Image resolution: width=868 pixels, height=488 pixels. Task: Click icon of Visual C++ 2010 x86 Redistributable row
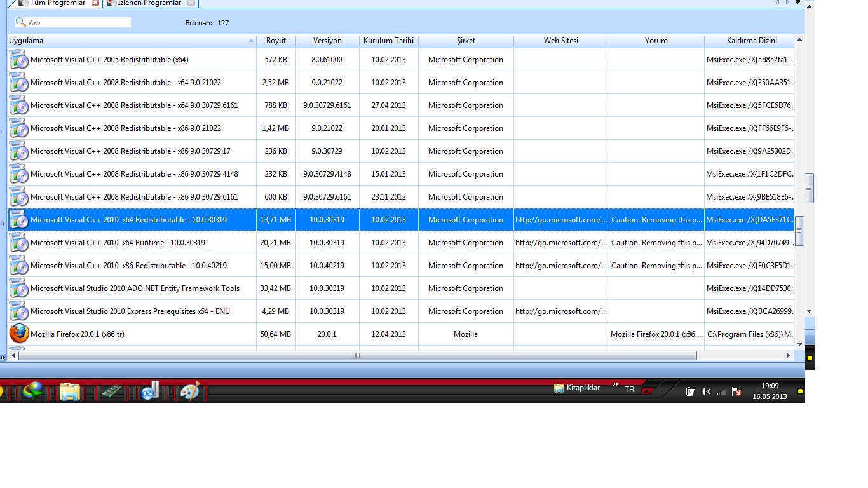click(x=19, y=266)
